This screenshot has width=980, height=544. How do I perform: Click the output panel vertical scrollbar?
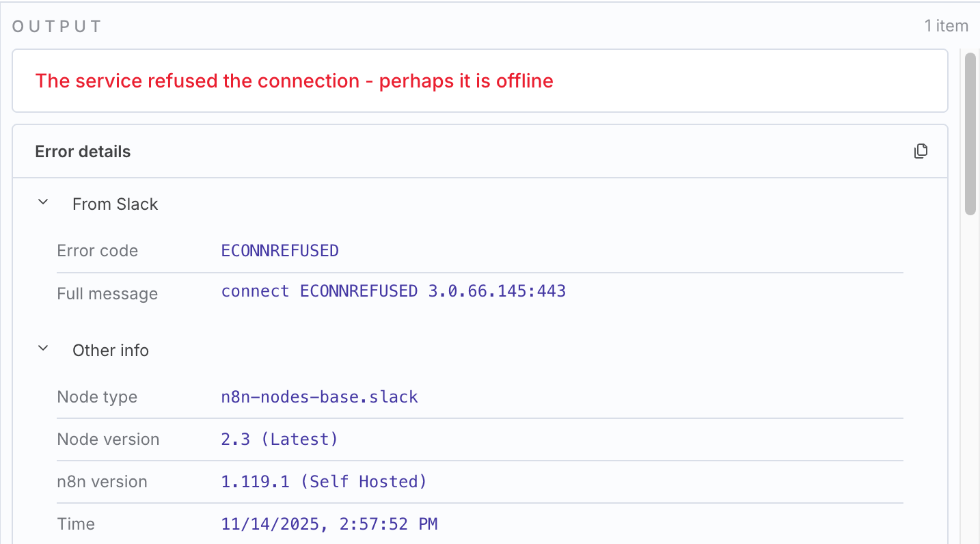point(970,135)
